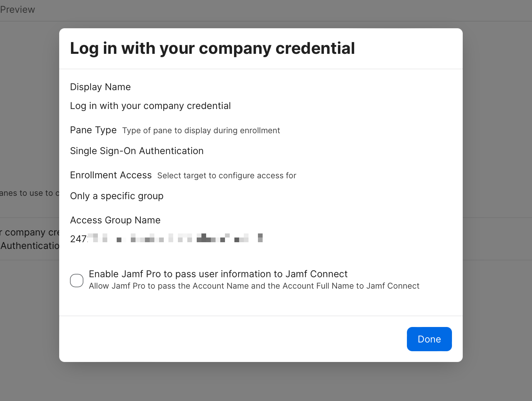Click the dialog title heading
This screenshot has width=532, height=401.
212,48
